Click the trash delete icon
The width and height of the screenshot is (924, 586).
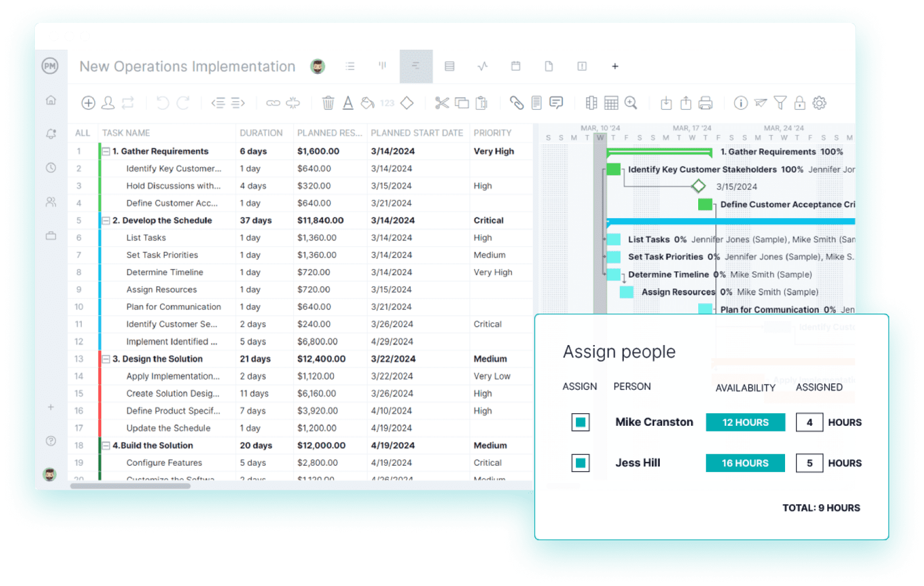(328, 103)
